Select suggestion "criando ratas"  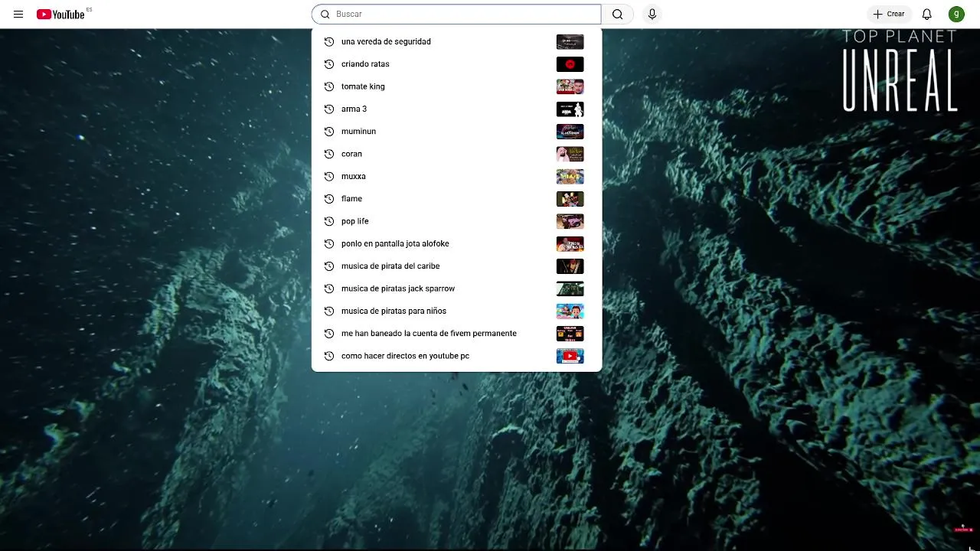point(456,64)
